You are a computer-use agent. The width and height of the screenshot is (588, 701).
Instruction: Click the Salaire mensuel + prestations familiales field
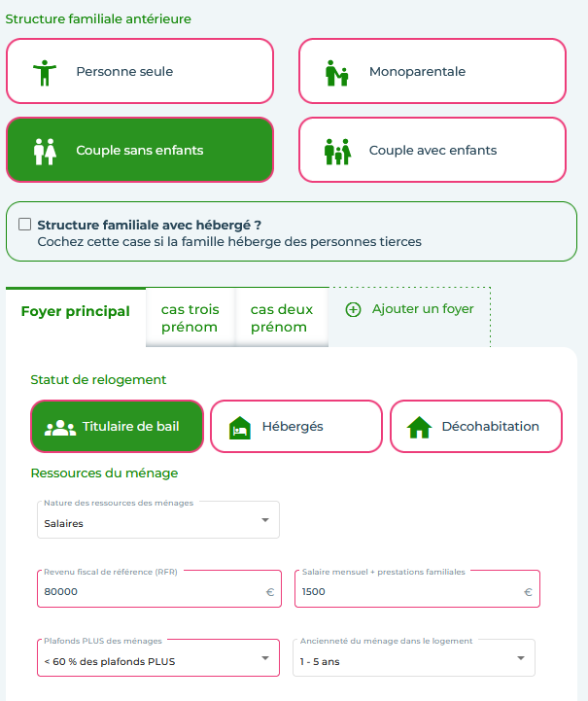coord(417,589)
